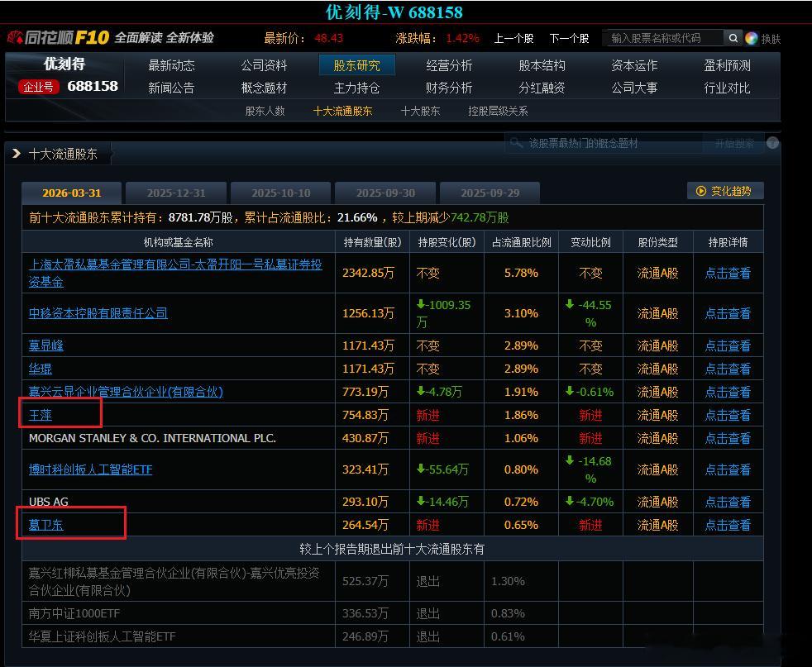The width and height of the screenshot is (812, 667).
Task: Open the 经营分析 menu
Action: 449,65
